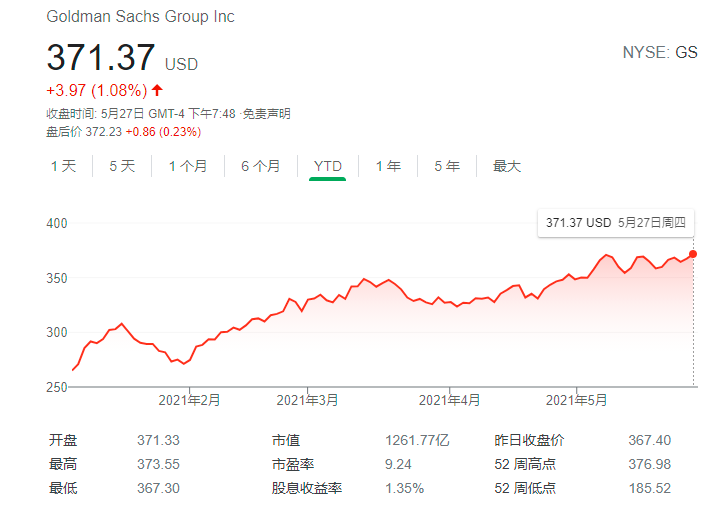Open the 最大 range tab

(x=507, y=166)
